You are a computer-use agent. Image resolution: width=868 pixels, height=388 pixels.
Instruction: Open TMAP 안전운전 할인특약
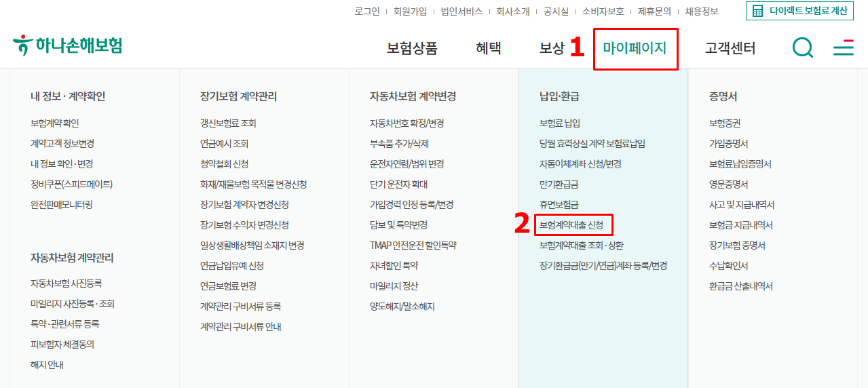click(413, 246)
